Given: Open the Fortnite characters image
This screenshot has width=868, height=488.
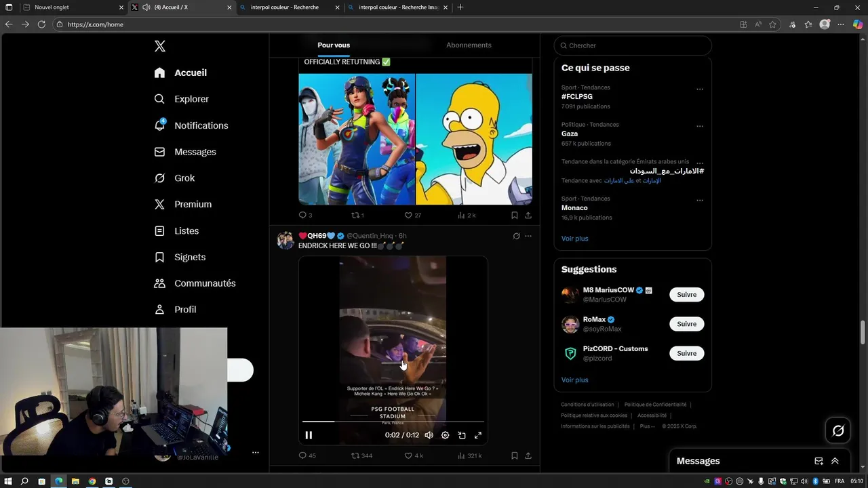Looking at the screenshot, I should point(357,139).
